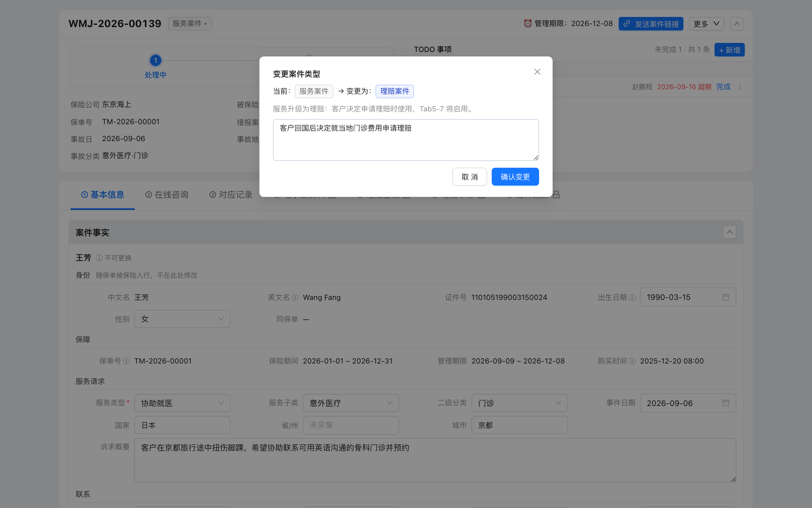Open the 服务类型 dropdown showing 协助就医
The image size is (812, 508).
click(182, 403)
